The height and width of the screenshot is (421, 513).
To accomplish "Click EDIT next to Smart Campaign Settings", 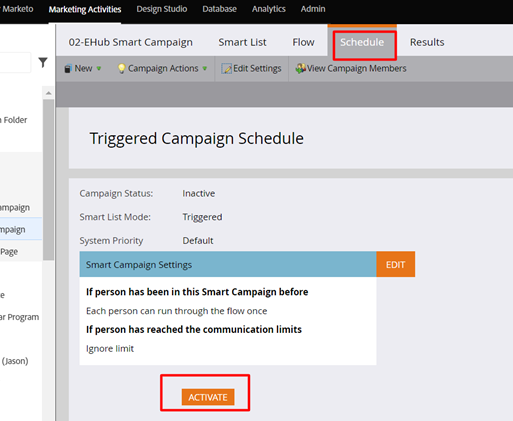I will point(396,264).
